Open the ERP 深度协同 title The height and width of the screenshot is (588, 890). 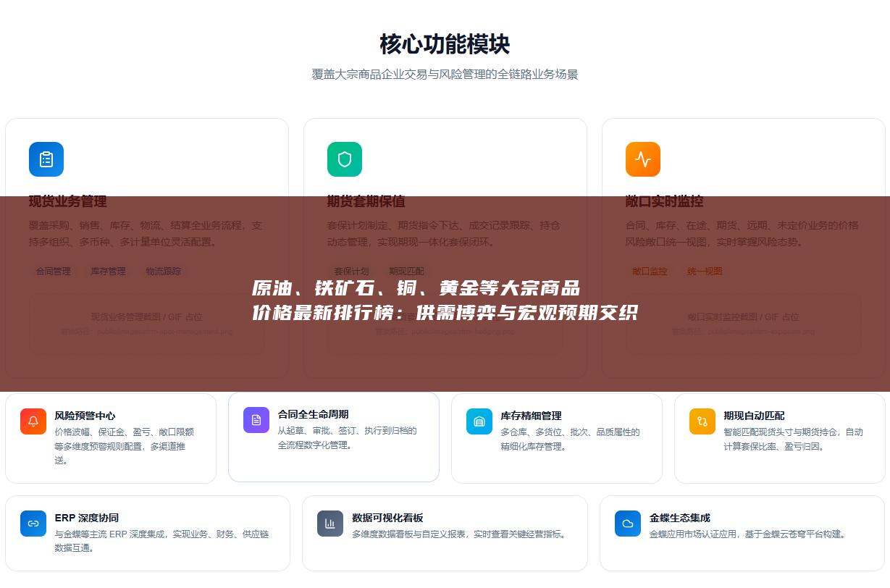click(87, 518)
